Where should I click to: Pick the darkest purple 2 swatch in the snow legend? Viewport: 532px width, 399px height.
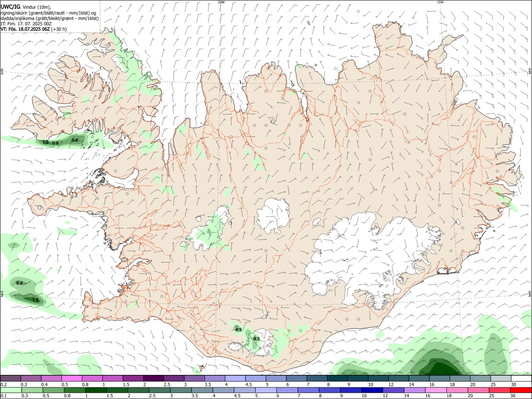pos(153,378)
